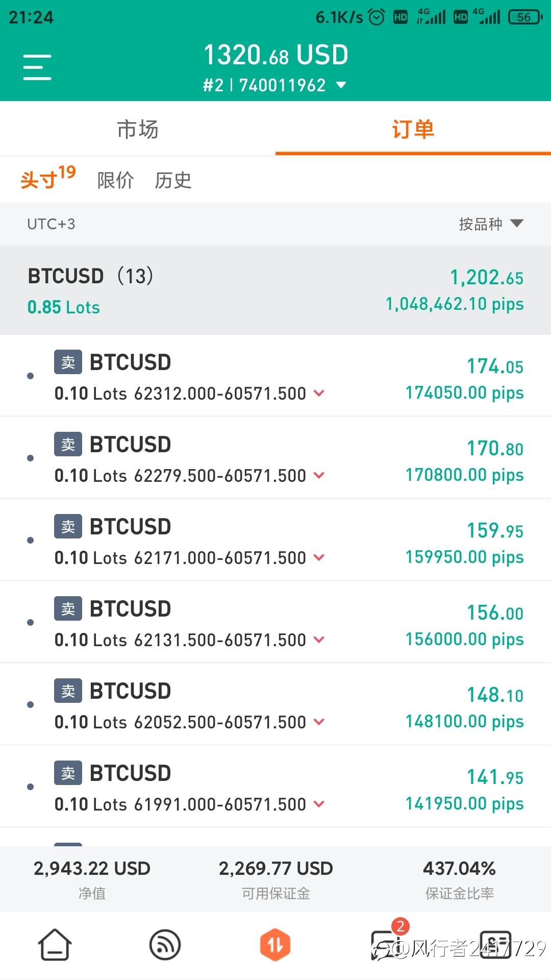This screenshot has height=980, width=551.
Task: Select the 头寸 positions filter
Action: (47, 179)
